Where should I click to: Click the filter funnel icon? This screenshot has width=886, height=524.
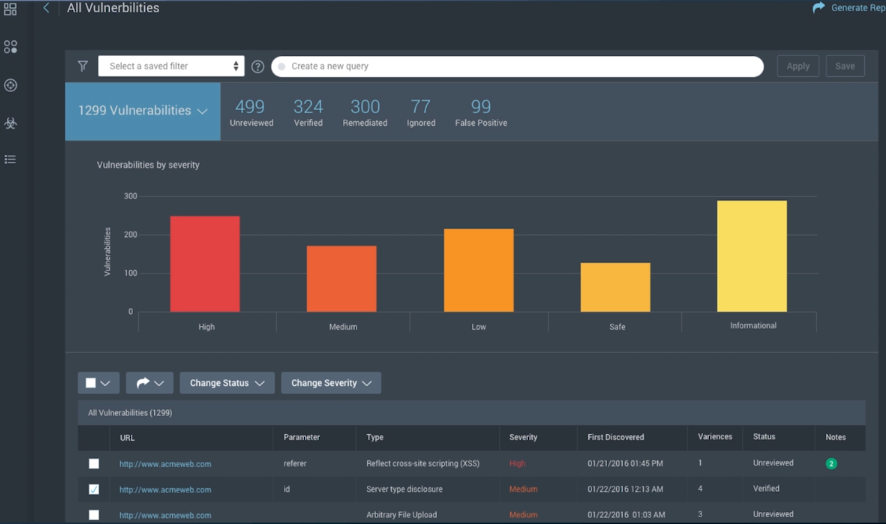point(83,66)
